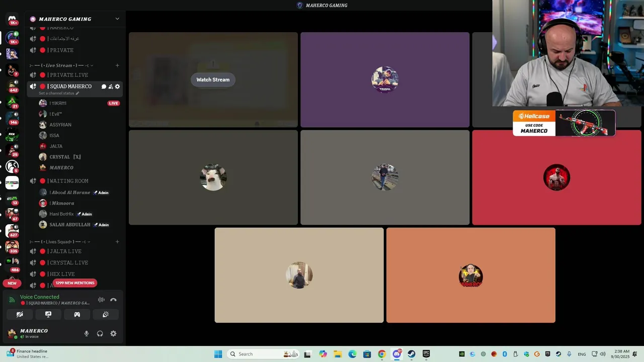Open server with 67 badge
Screen dimensions: 644x362
pos(12,215)
